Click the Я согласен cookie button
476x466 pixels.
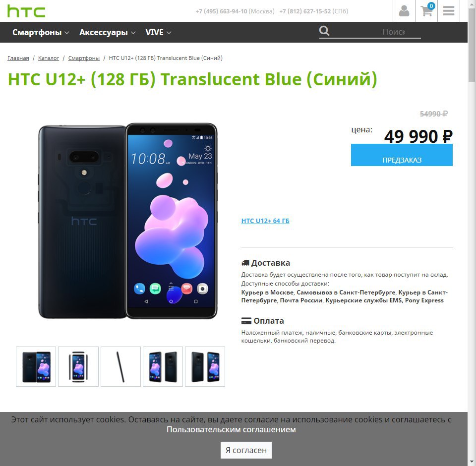click(x=246, y=450)
